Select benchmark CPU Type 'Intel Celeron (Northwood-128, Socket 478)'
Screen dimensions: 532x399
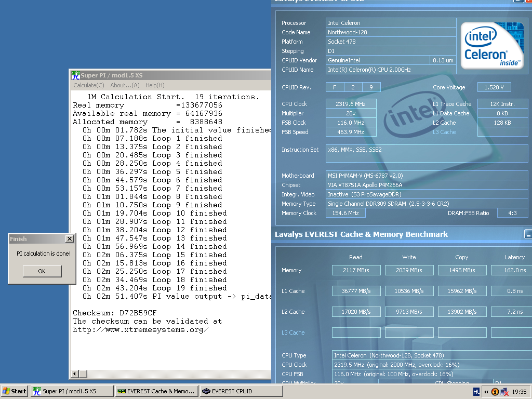(432, 355)
